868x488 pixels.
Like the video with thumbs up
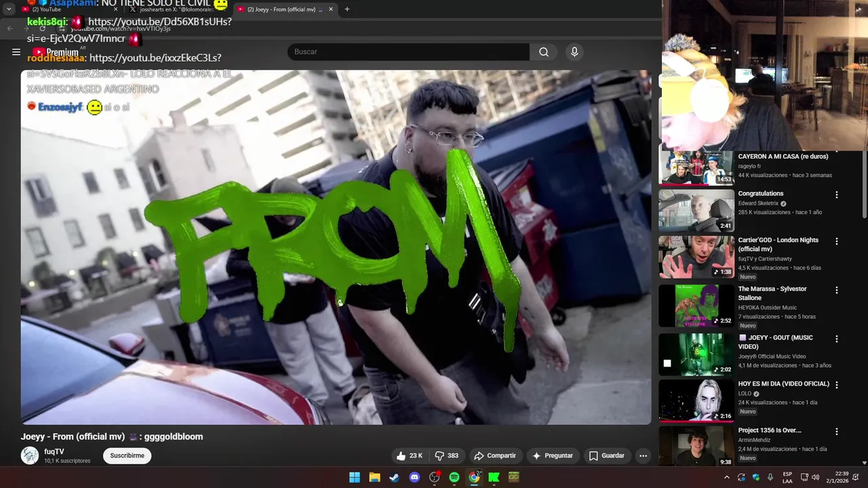pyautogui.click(x=410, y=455)
